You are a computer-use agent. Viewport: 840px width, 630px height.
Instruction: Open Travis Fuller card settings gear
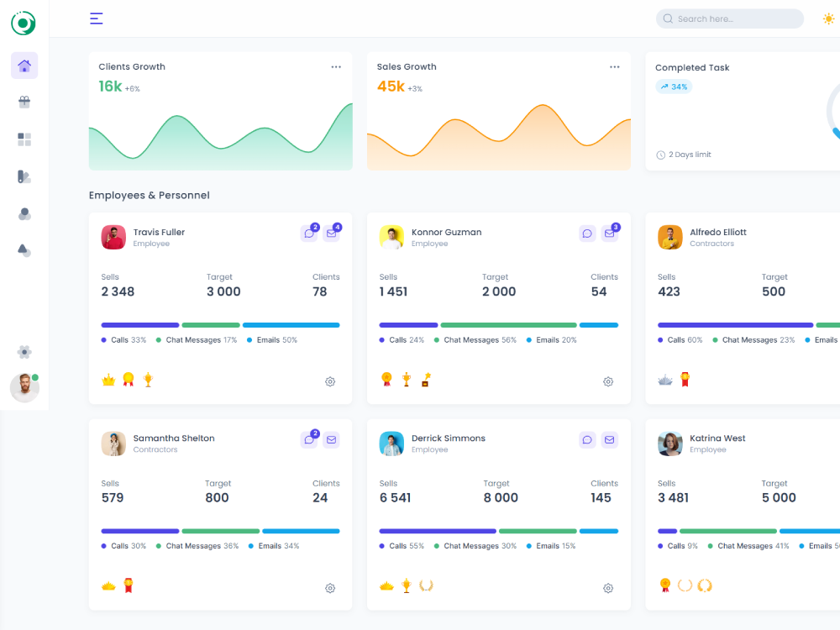(330, 381)
